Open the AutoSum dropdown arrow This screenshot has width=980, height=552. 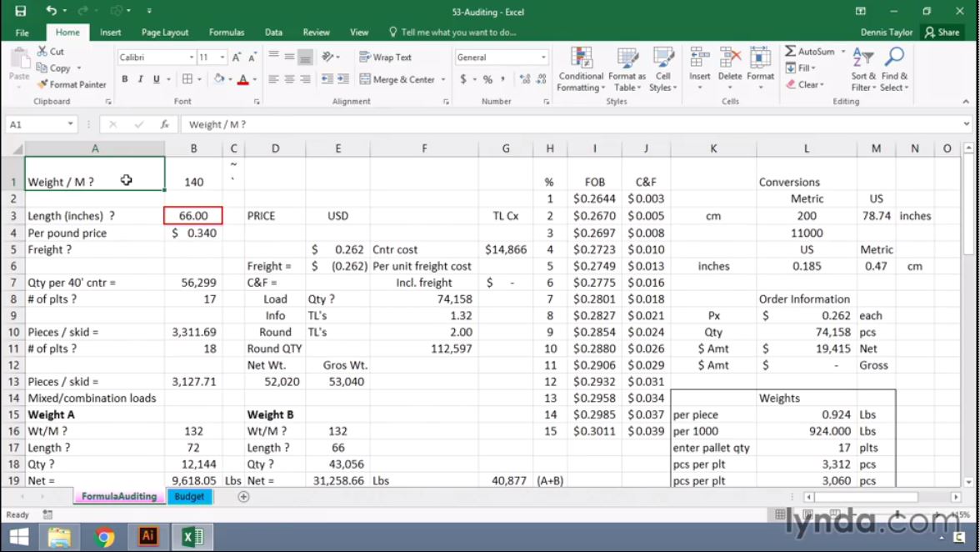click(x=843, y=51)
